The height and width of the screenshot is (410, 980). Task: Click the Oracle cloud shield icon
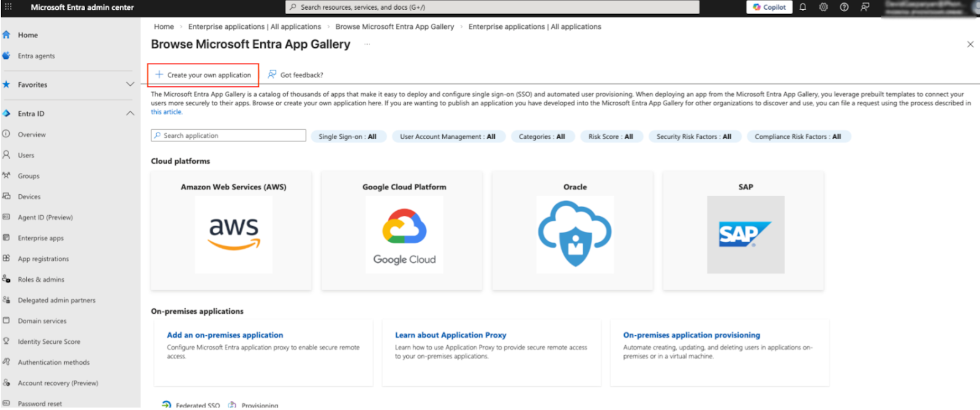[575, 234]
